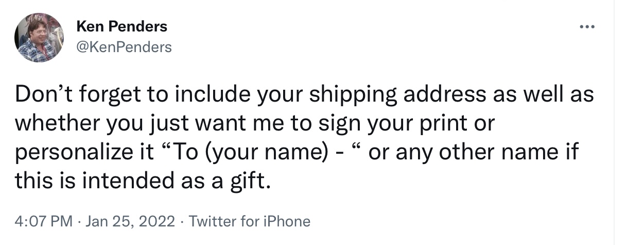Screen dimensions: 644x245
Task: Click the line beginning "whether you just want"
Action: (255, 125)
